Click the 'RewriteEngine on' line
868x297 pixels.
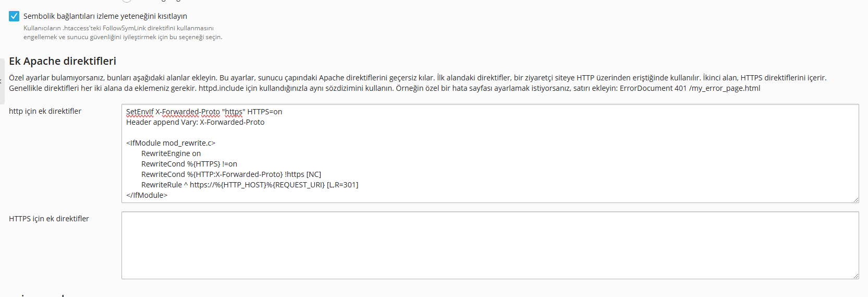click(170, 153)
